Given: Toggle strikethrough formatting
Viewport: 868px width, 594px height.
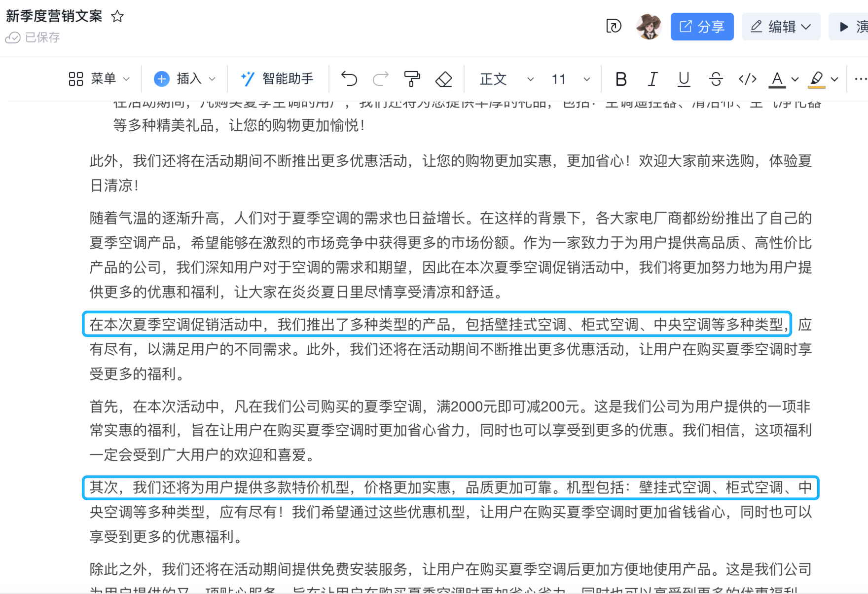Looking at the screenshot, I should tap(716, 79).
